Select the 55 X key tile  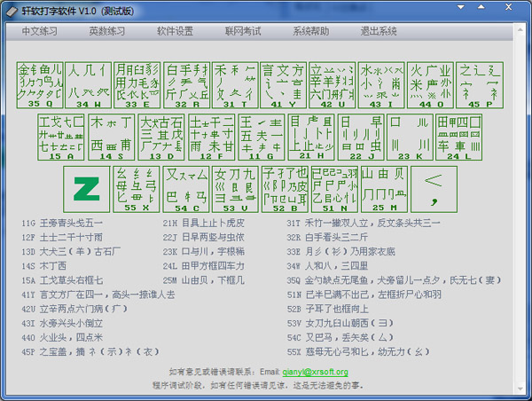pyautogui.click(x=137, y=188)
